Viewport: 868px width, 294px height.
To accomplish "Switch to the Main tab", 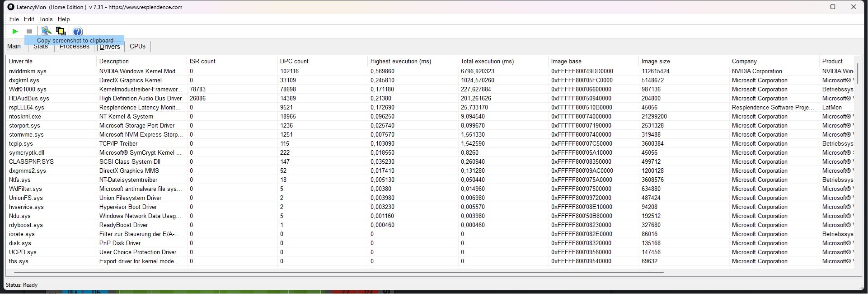I will [x=14, y=46].
